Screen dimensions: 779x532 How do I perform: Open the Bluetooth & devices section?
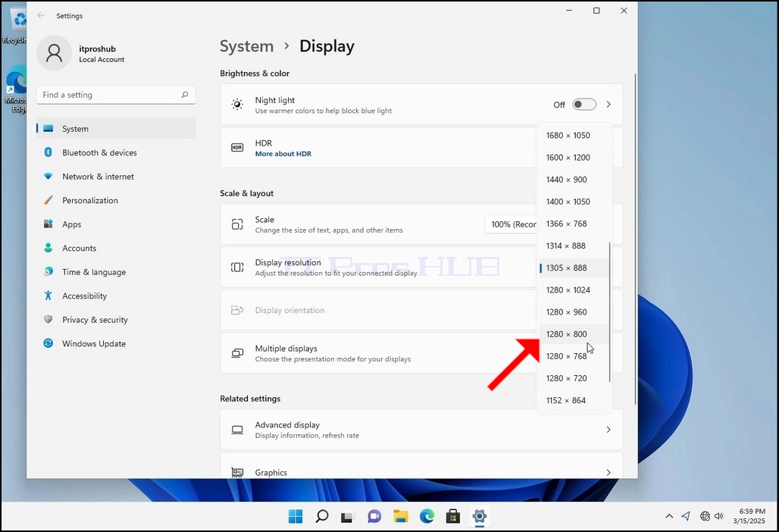pos(116,152)
